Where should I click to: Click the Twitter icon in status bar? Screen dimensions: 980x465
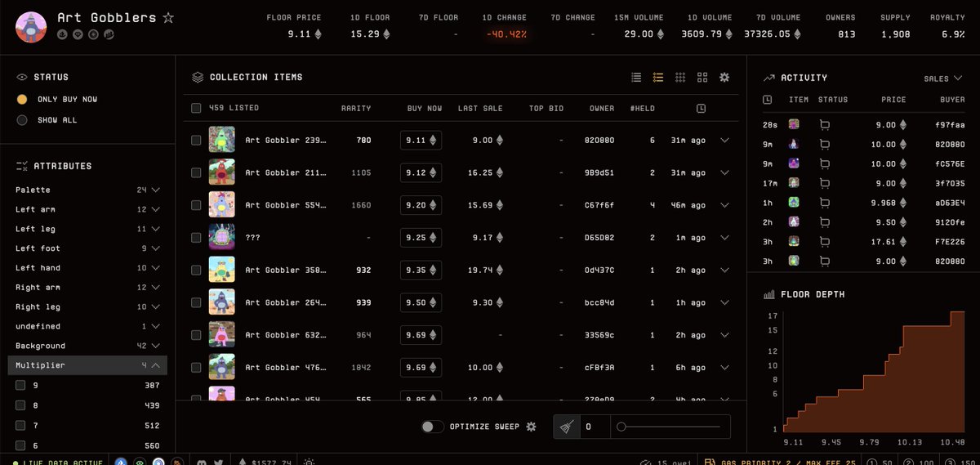219,461
